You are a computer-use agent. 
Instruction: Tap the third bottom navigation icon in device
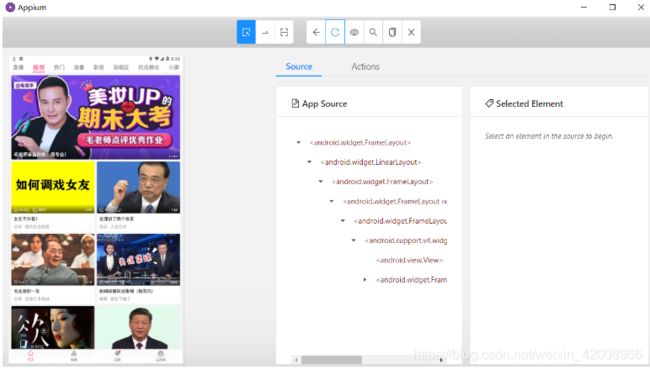pos(117,356)
